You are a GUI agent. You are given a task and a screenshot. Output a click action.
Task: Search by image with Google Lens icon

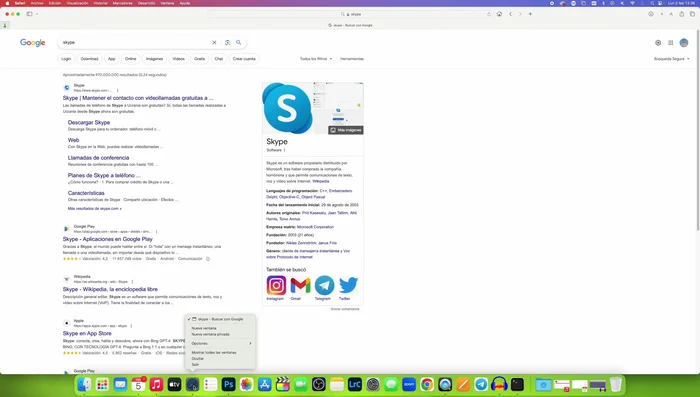pos(228,42)
